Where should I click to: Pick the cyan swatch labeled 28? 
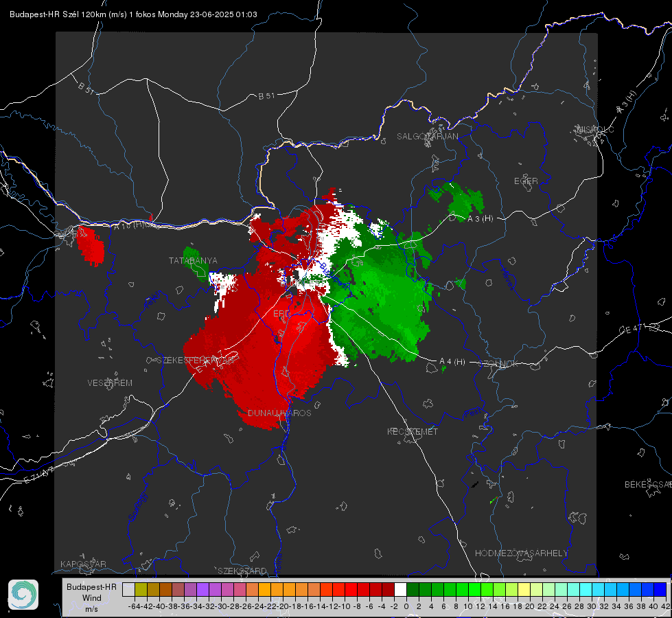pyautogui.click(x=586, y=589)
